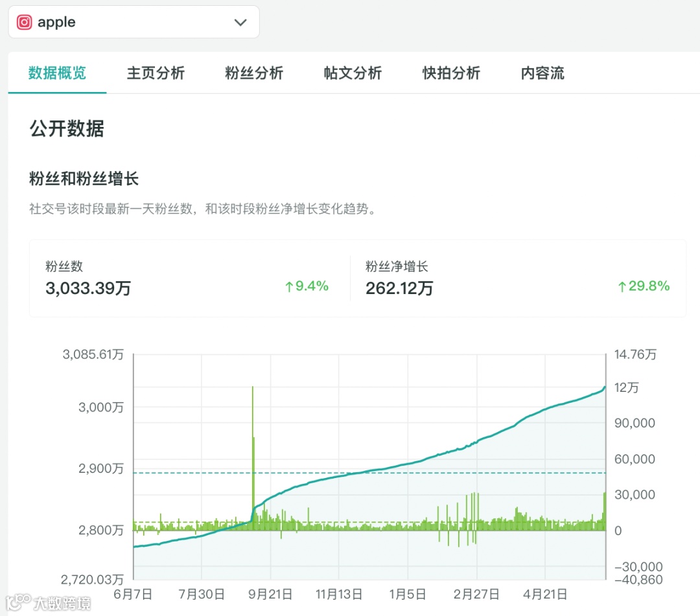Image resolution: width=700 pixels, height=616 pixels.
Task: Click the 3,085.61万 left axis label
Action: (93, 354)
